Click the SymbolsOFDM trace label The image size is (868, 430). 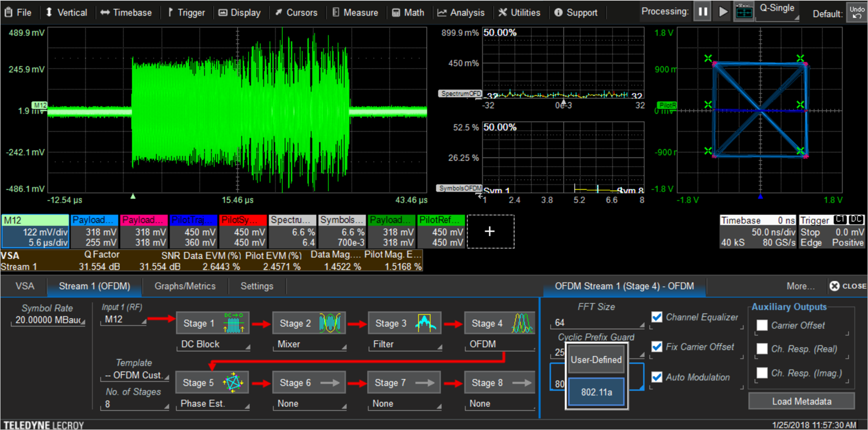460,188
